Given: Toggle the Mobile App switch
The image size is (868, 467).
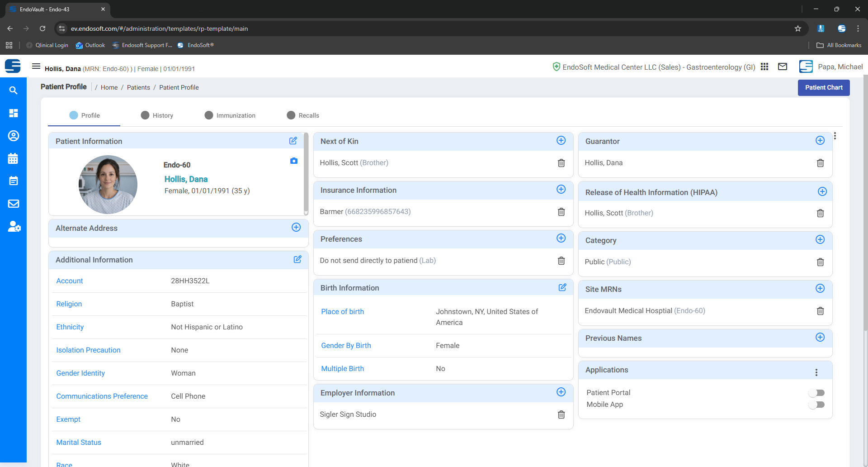Looking at the screenshot, I should point(816,405).
